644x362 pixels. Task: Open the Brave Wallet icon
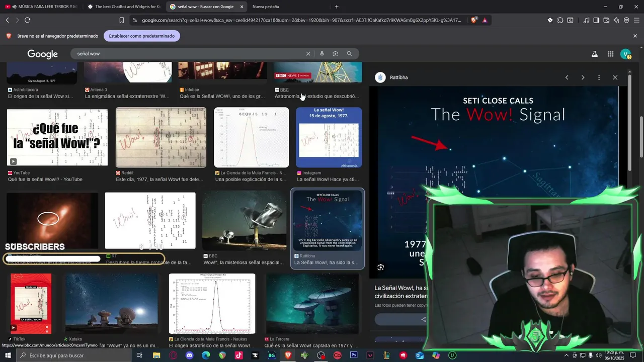tap(606, 20)
